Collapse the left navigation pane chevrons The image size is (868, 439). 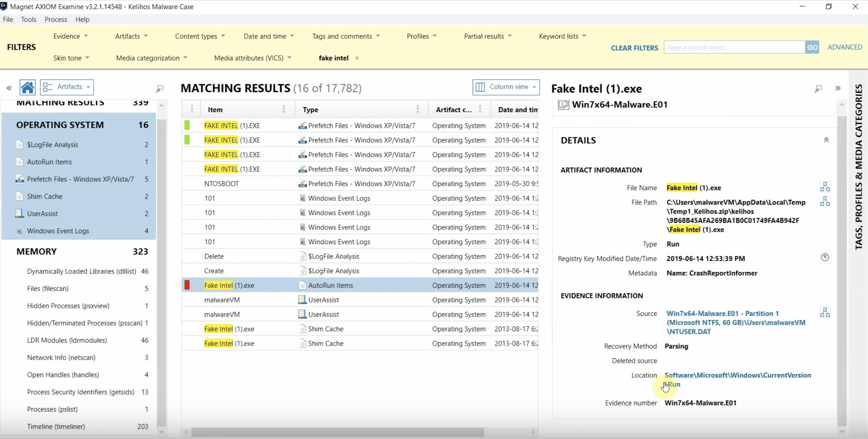(x=9, y=88)
